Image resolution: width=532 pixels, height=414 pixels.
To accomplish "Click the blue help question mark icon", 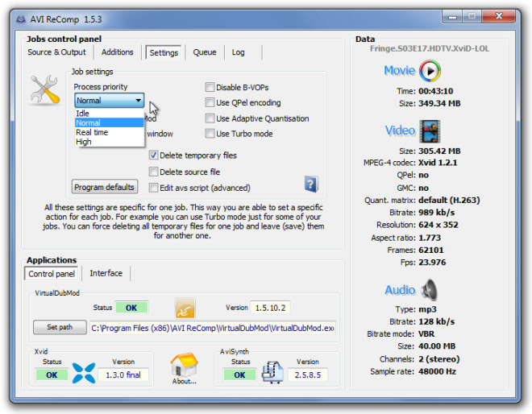I will (x=311, y=184).
